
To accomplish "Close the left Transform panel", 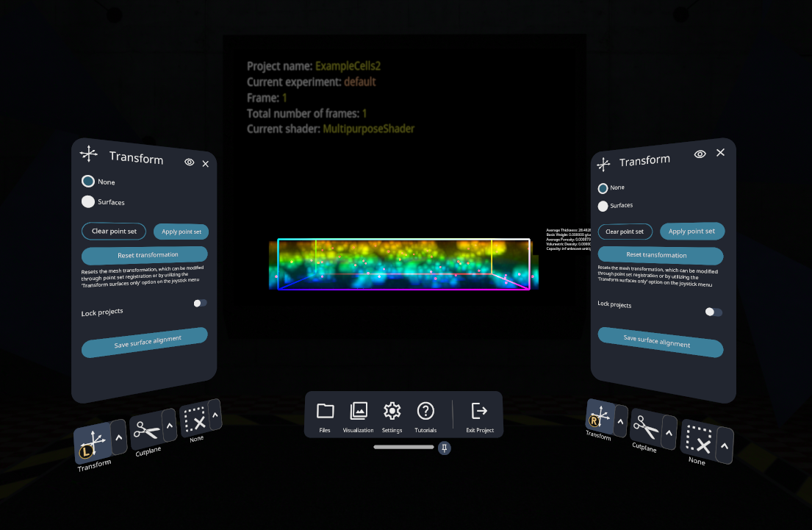I will 206,164.
